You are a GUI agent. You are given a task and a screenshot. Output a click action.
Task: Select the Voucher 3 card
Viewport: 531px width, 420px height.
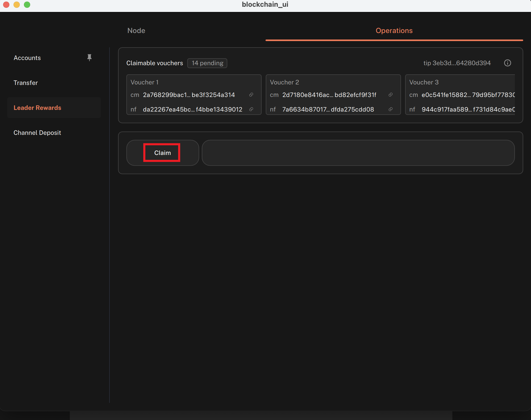click(460, 95)
